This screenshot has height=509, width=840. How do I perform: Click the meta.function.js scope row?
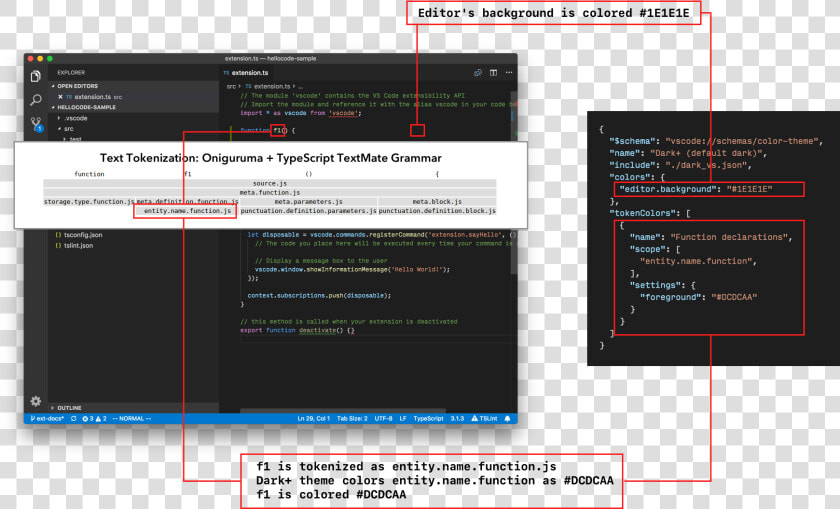pyautogui.click(x=269, y=192)
